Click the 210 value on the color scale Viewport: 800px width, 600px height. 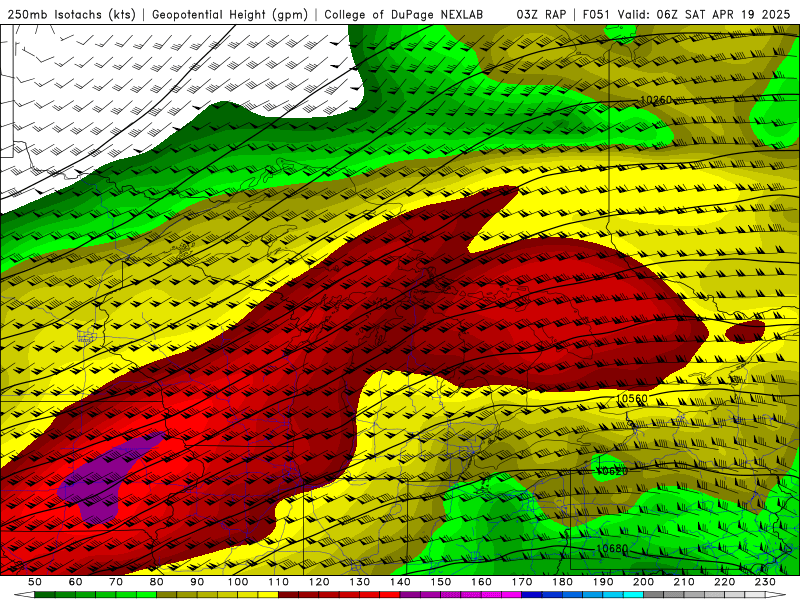click(684, 582)
